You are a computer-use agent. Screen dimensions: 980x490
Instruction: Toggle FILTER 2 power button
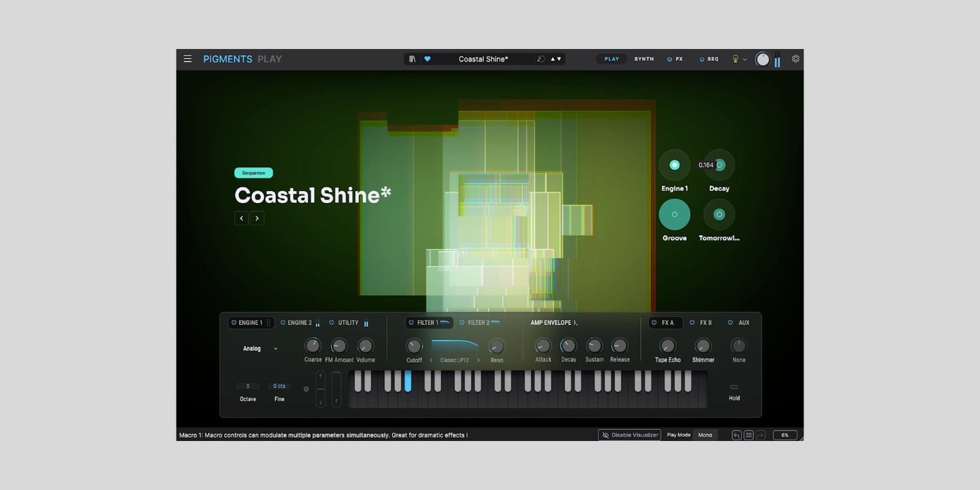click(462, 323)
